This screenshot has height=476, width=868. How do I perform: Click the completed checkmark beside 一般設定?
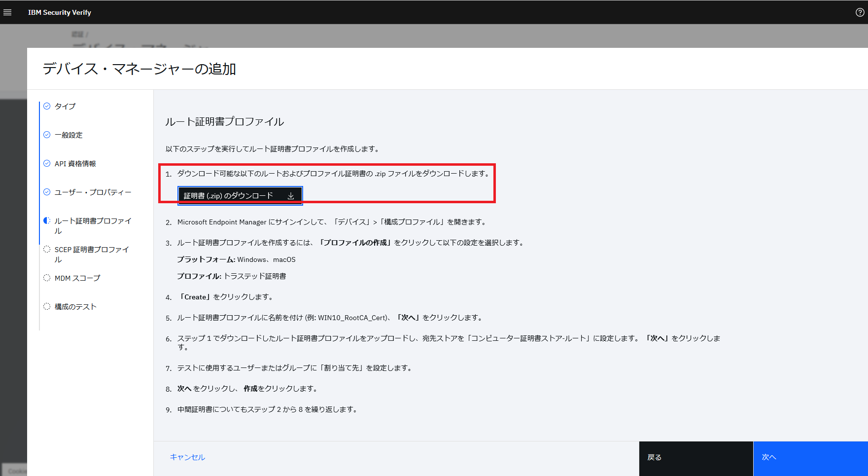point(47,135)
